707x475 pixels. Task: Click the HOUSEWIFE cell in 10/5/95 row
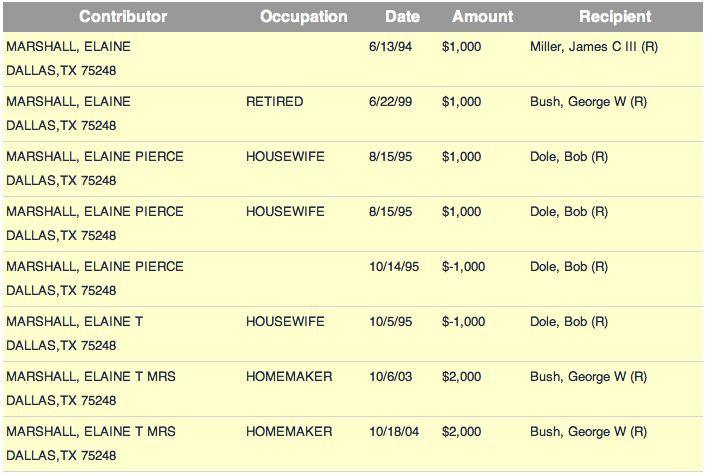coord(285,322)
